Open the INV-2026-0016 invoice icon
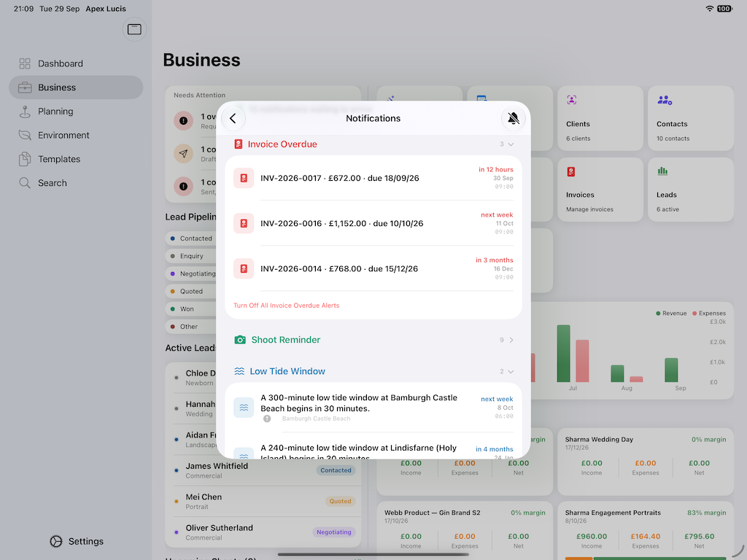 click(244, 223)
